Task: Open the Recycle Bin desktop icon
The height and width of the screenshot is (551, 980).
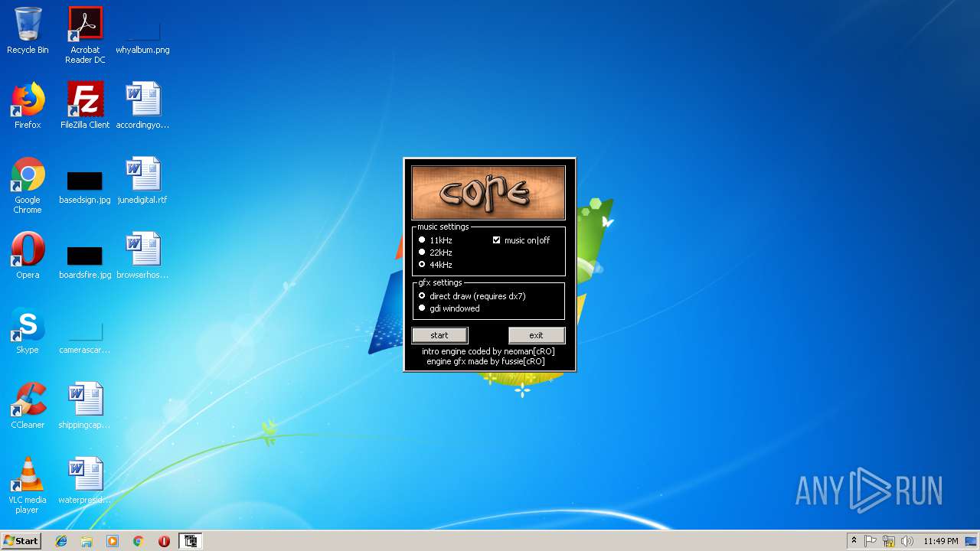Action: [28, 31]
